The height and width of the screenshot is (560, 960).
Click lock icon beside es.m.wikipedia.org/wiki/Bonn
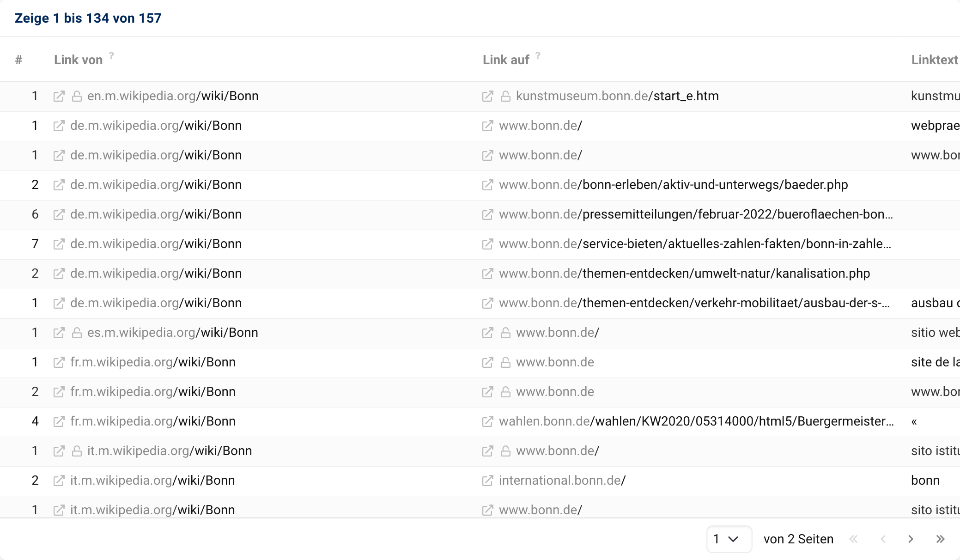tap(77, 333)
